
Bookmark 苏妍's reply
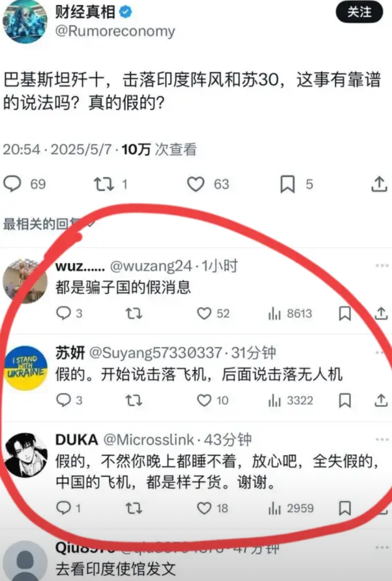pos(345,400)
